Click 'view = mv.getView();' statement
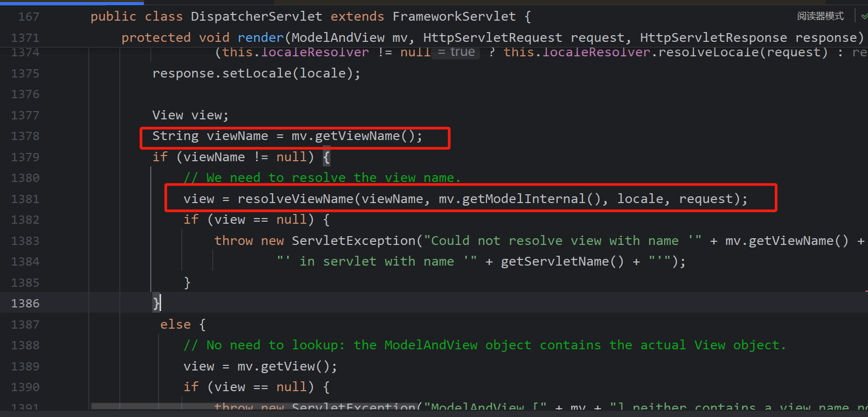The height and width of the screenshot is (417, 868). 260,366
